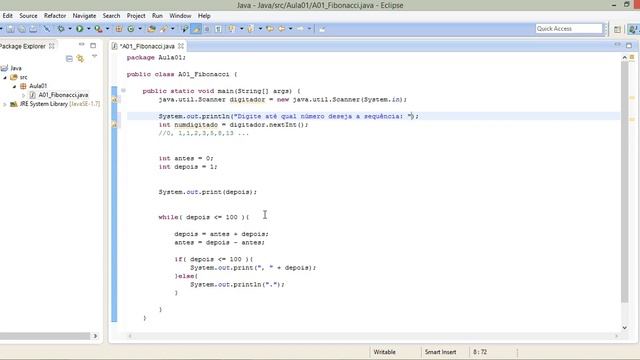Toggle Show Whitespace Characters pilcrow icon

(x=218, y=29)
